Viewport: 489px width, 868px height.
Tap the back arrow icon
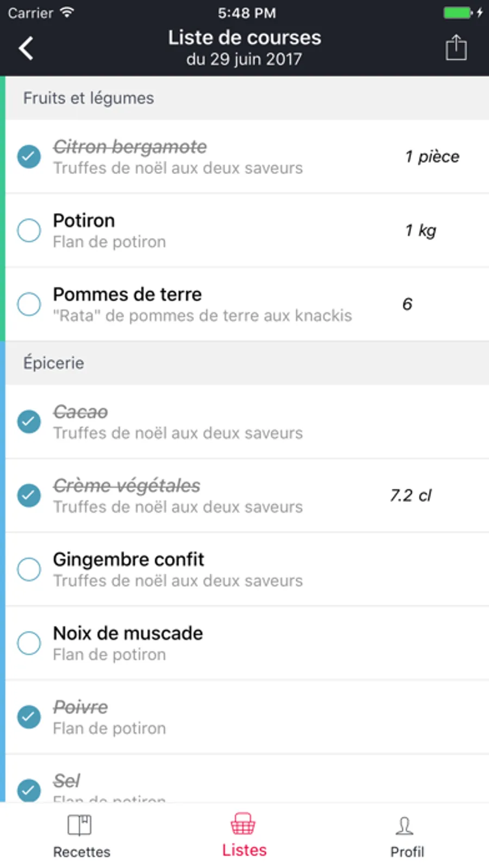[x=26, y=48]
